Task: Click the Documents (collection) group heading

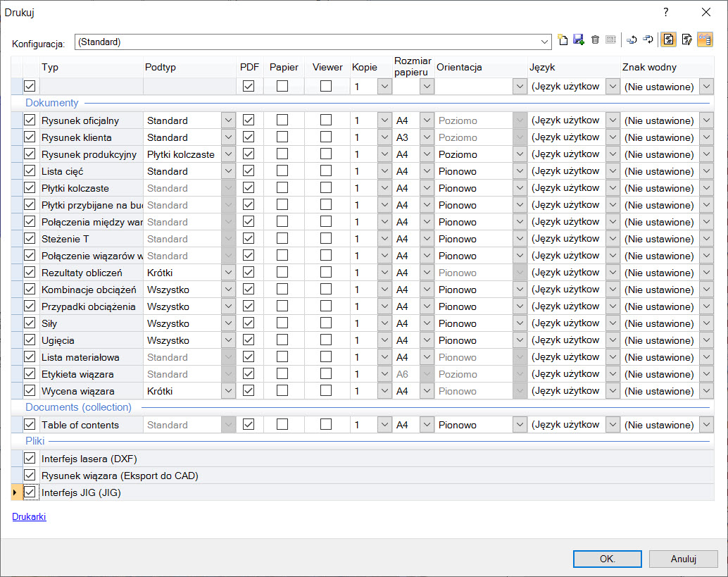Action: 78,407
